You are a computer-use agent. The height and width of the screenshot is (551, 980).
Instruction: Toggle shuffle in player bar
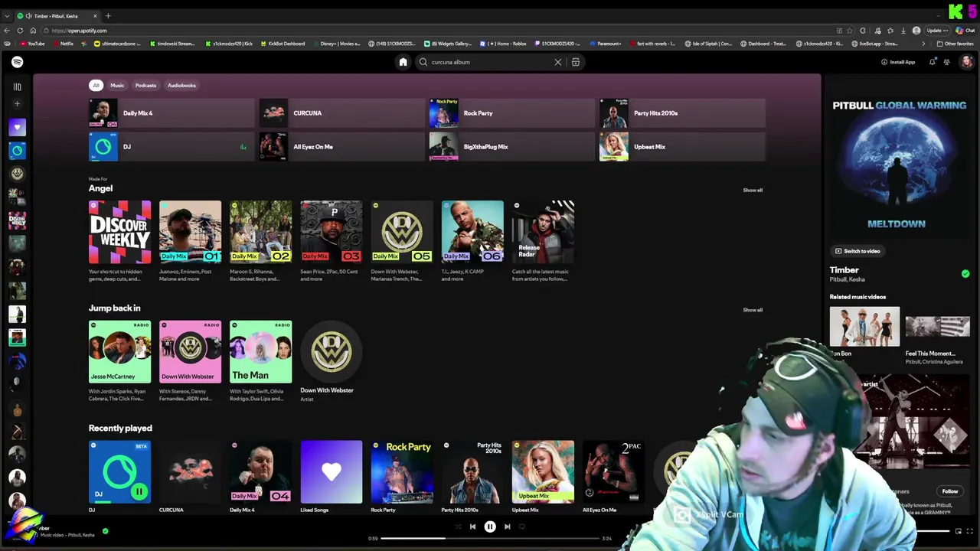(x=458, y=527)
